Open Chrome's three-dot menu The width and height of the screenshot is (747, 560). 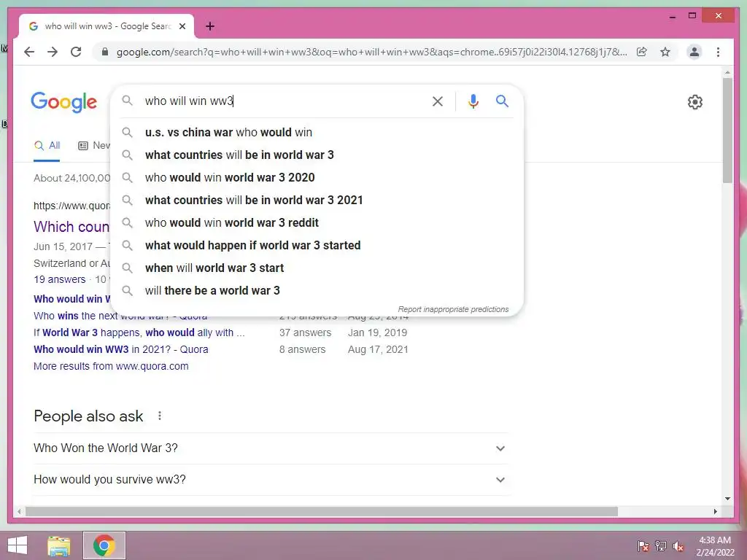(x=718, y=52)
